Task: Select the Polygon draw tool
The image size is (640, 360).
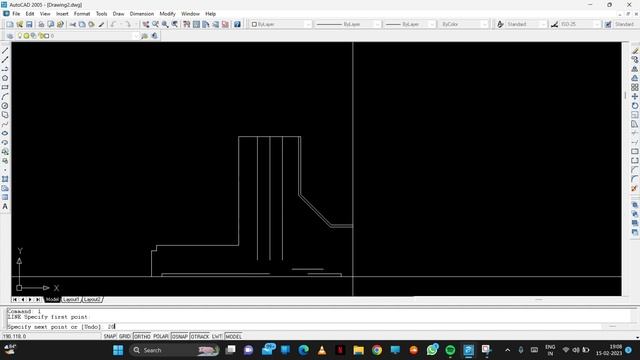Action: (x=5, y=78)
